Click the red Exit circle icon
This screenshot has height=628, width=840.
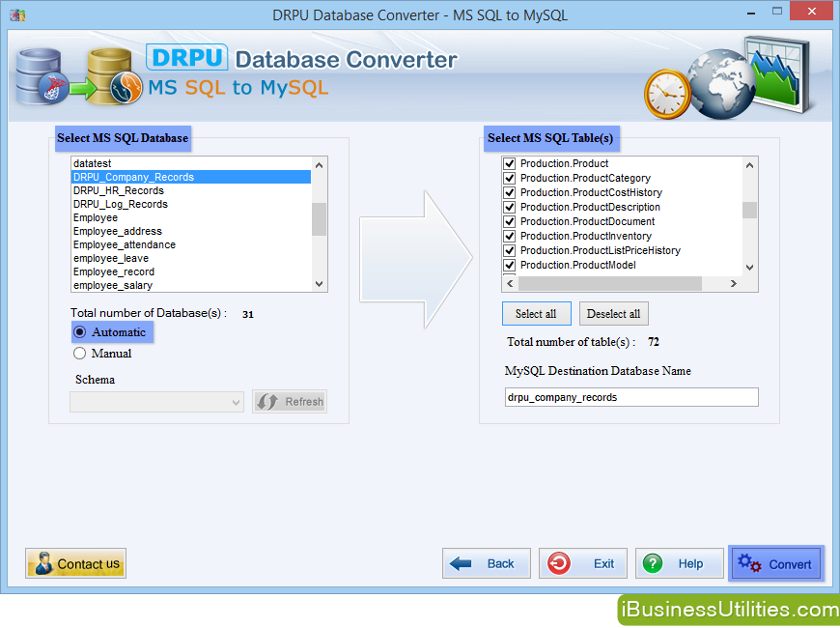pyautogui.click(x=559, y=563)
